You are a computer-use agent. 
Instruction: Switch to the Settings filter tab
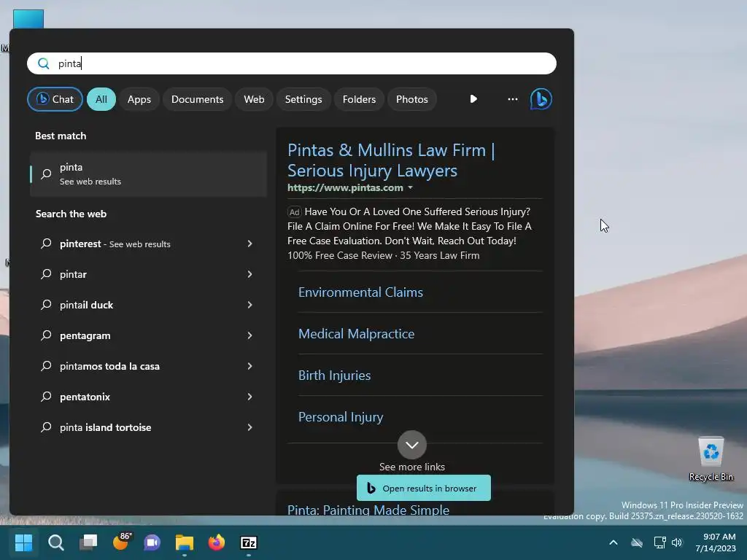(303, 99)
